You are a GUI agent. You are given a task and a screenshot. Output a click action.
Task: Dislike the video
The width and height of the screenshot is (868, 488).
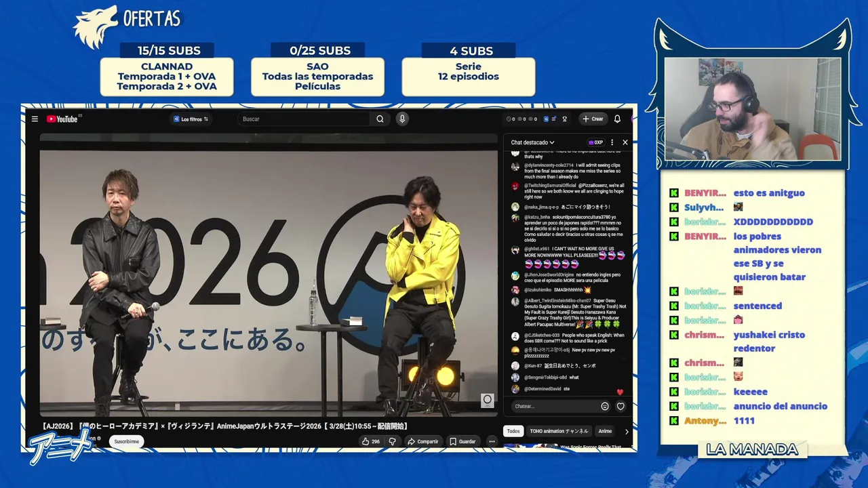(392, 441)
